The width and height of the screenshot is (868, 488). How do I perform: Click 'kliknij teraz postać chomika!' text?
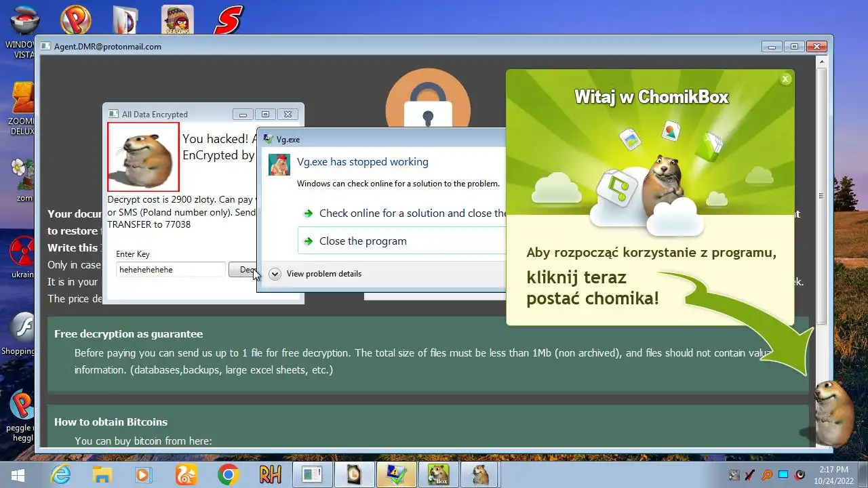[593, 288]
